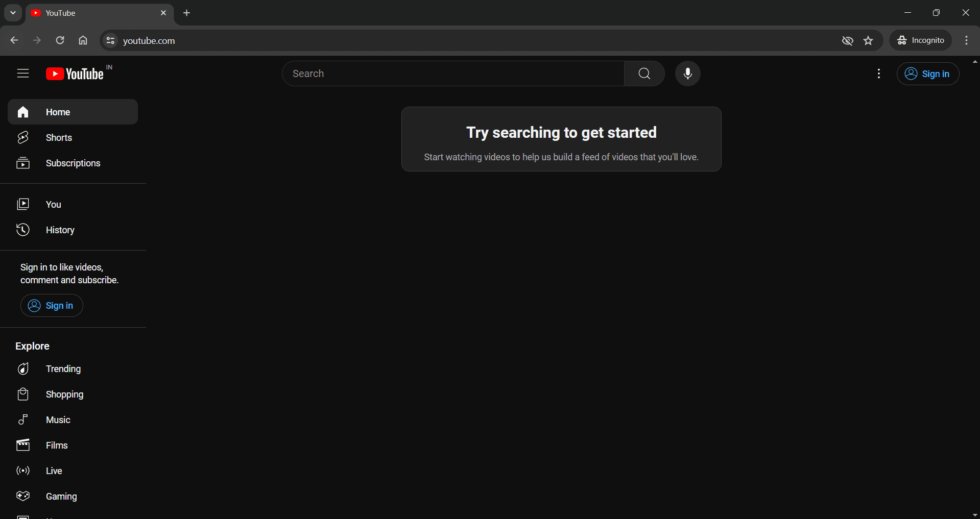Close the YouTube tab

163,13
